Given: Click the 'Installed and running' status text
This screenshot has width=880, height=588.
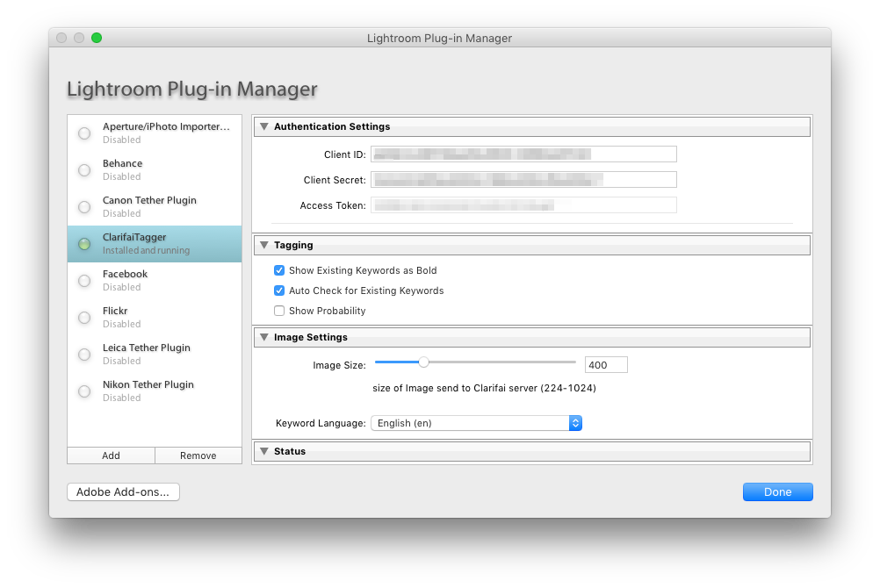Looking at the screenshot, I should click(x=146, y=250).
